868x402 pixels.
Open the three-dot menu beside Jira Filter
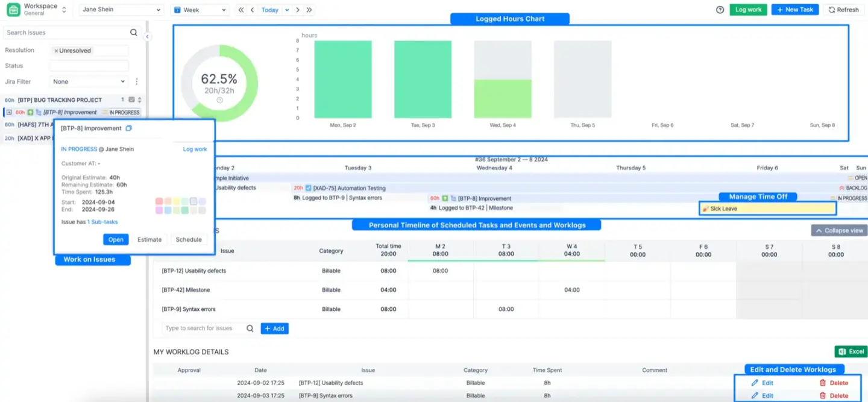click(137, 81)
